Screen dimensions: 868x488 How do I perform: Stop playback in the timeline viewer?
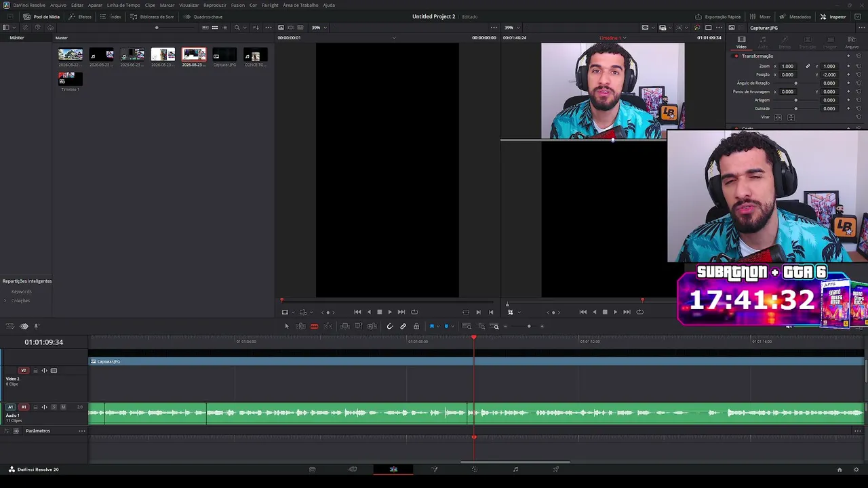click(605, 312)
